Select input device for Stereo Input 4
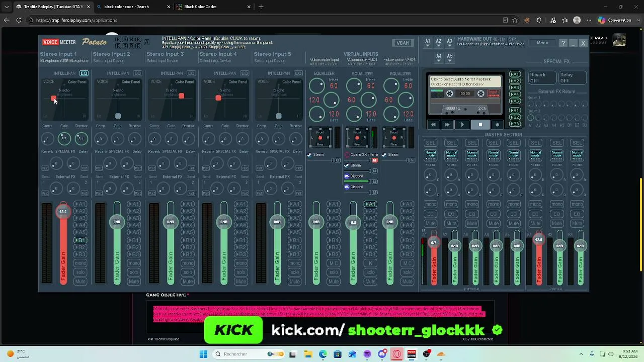This screenshot has width=644, height=362. coord(215,61)
